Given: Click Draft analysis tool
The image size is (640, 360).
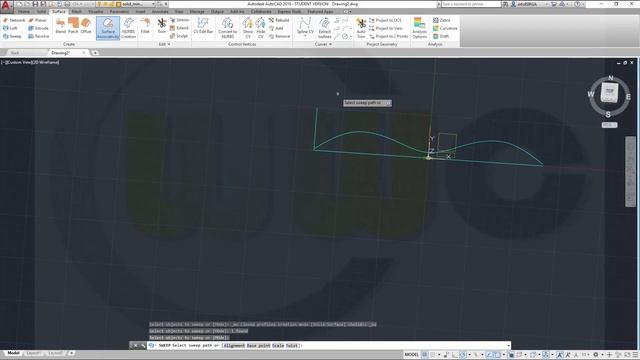Looking at the screenshot, I should coord(441,36).
